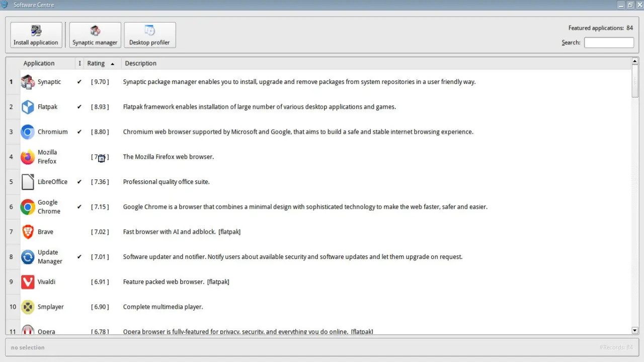
Task: Minimize the Software Centre window
Action: (x=622, y=5)
